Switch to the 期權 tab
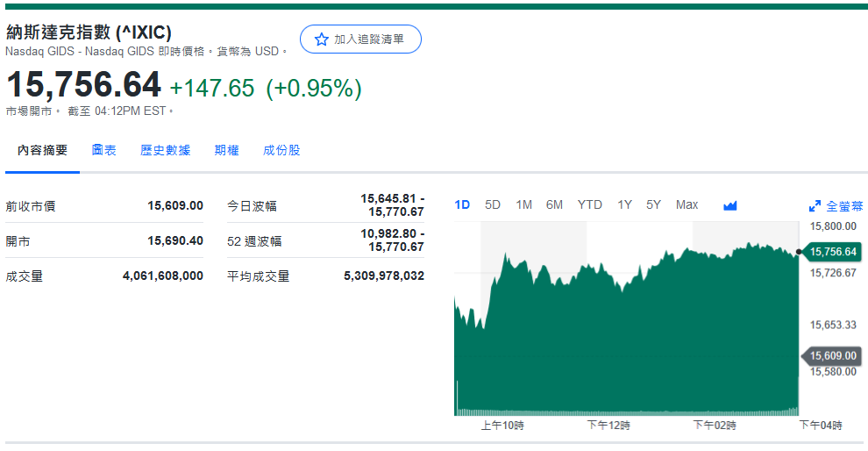868x451 pixels. tap(226, 150)
